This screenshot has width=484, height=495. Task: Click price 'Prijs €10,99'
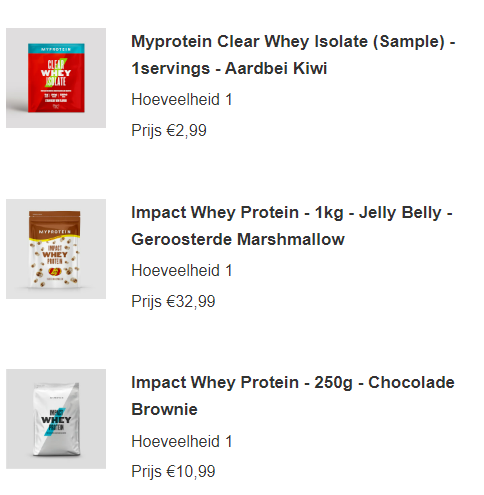click(x=173, y=471)
